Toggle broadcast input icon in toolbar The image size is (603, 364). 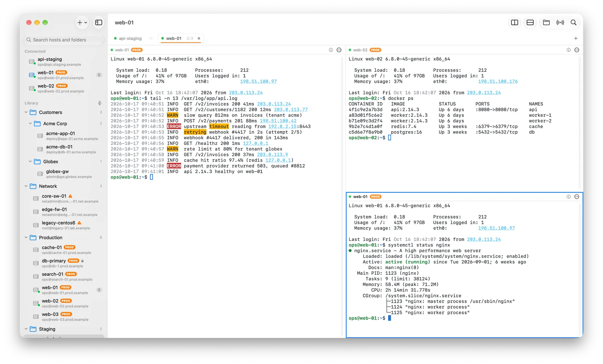[x=560, y=23]
